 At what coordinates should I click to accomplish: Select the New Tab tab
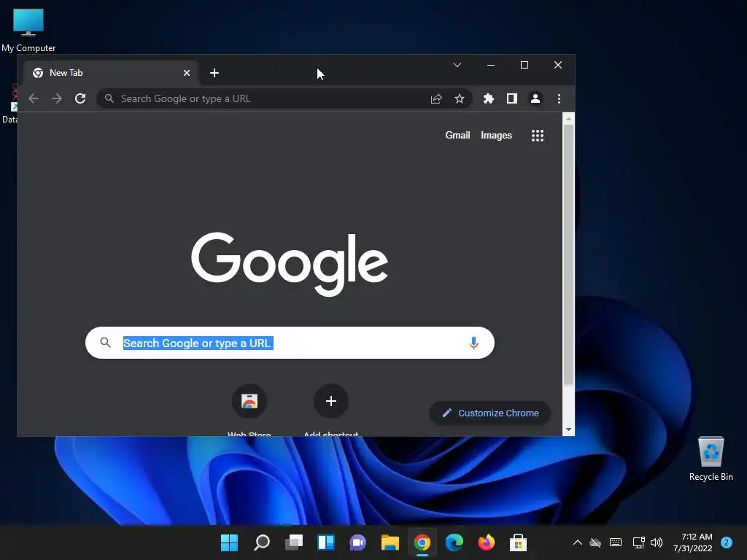pyautogui.click(x=111, y=73)
